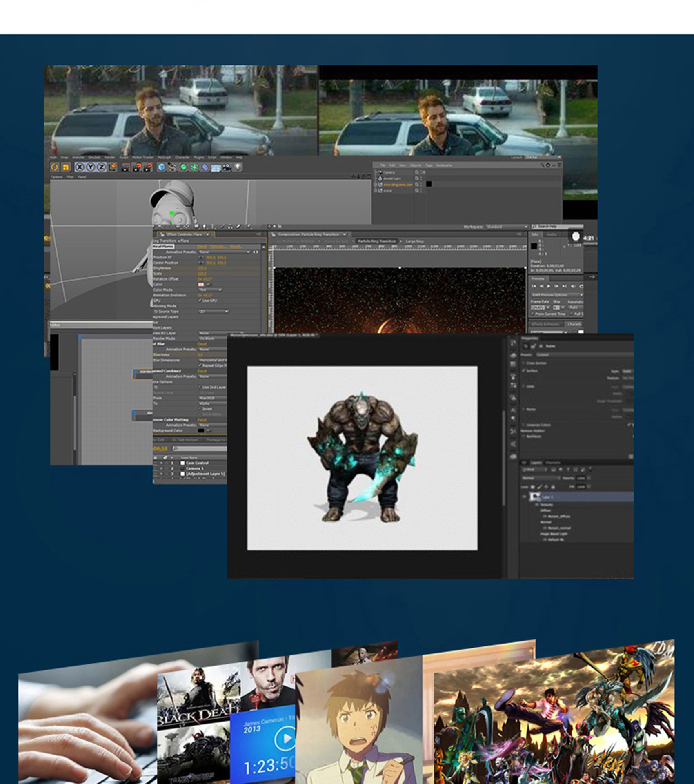Select the Layer 1 thumbnail in Layers panel
The height and width of the screenshot is (784, 694).
(535, 497)
